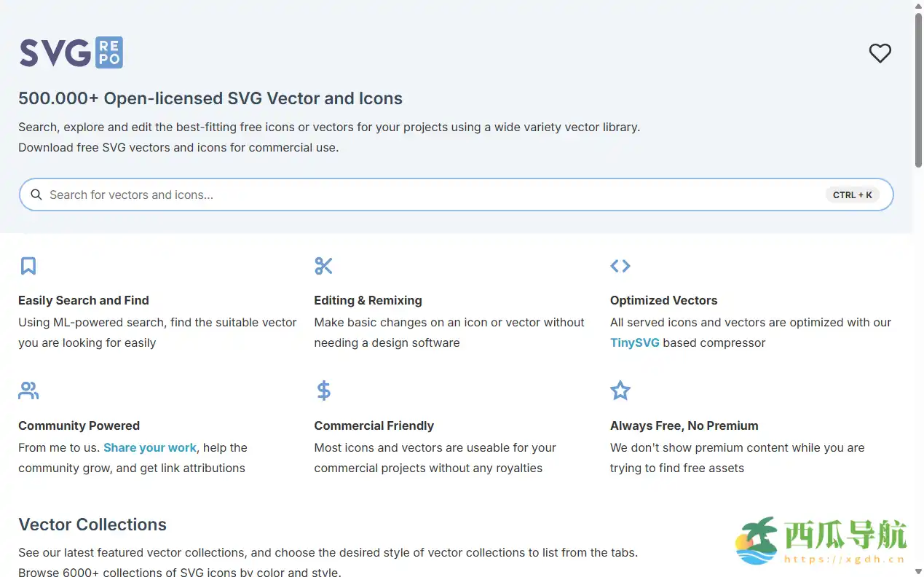Click the Easily Search and Find heading
The width and height of the screenshot is (924, 577).
(84, 300)
